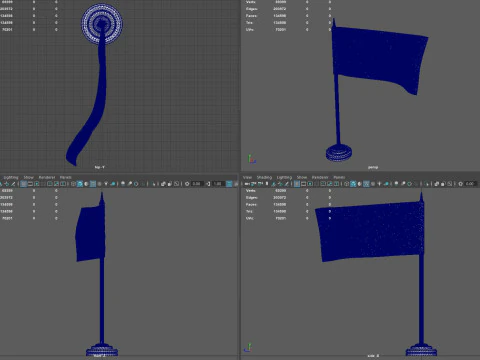480x360 pixels.
Task: Toggle Resolution Gate in the front view toolbar
Action: [x=37, y=184]
